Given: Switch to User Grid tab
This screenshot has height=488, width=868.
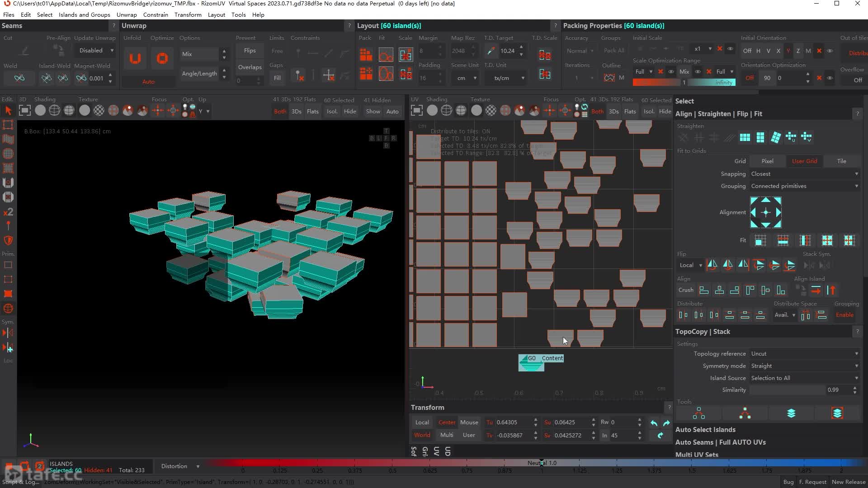Looking at the screenshot, I should pos(804,161).
